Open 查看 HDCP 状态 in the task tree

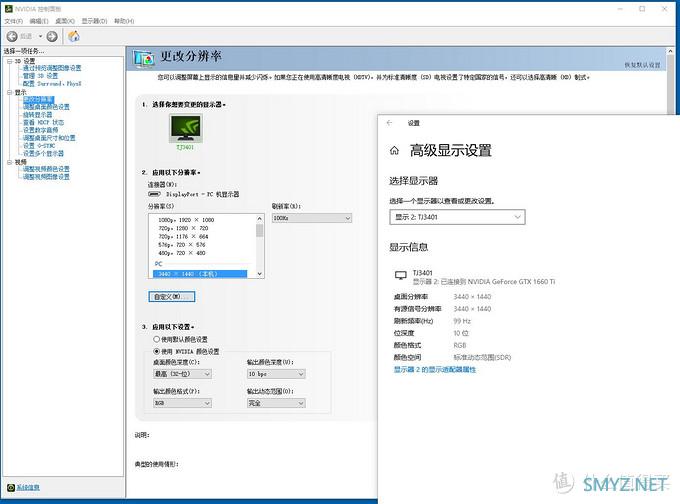pos(43,122)
